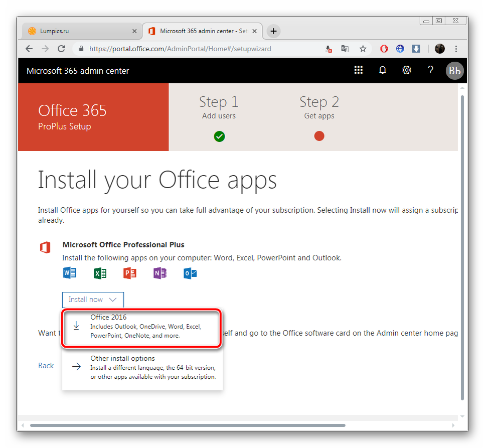
Task: Open the app launcher grid icon
Action: pos(358,70)
